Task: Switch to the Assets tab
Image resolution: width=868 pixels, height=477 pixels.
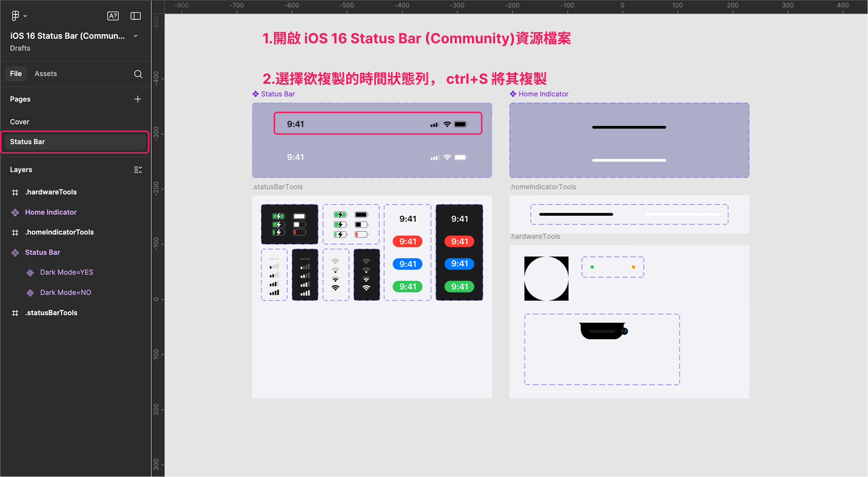Action: 46,74
